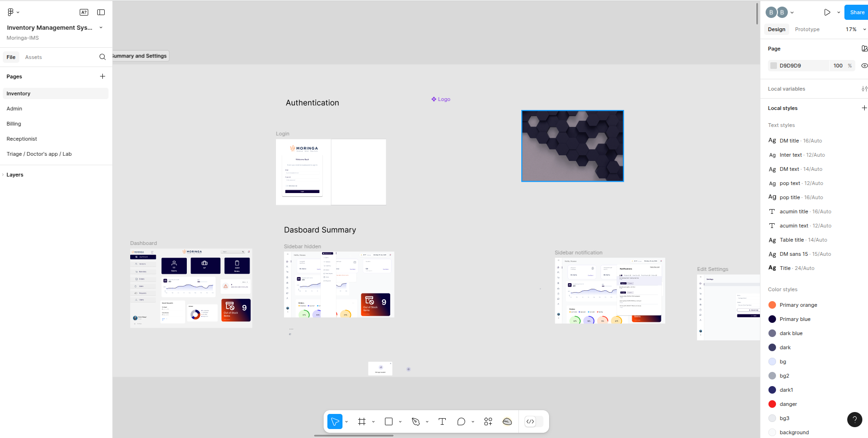868x438 pixels.
Task: Present prototype with play icon
Action: point(827,12)
